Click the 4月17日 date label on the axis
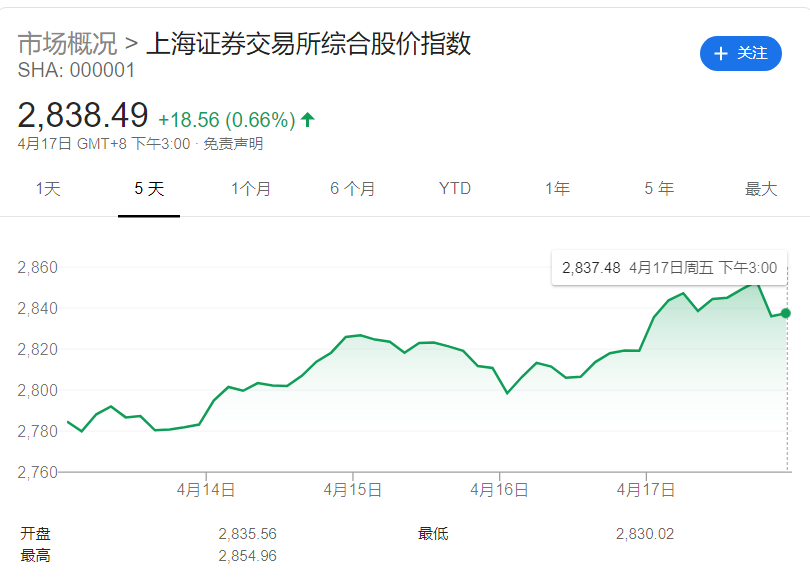Screen dimensions: 810x581 point(647,490)
